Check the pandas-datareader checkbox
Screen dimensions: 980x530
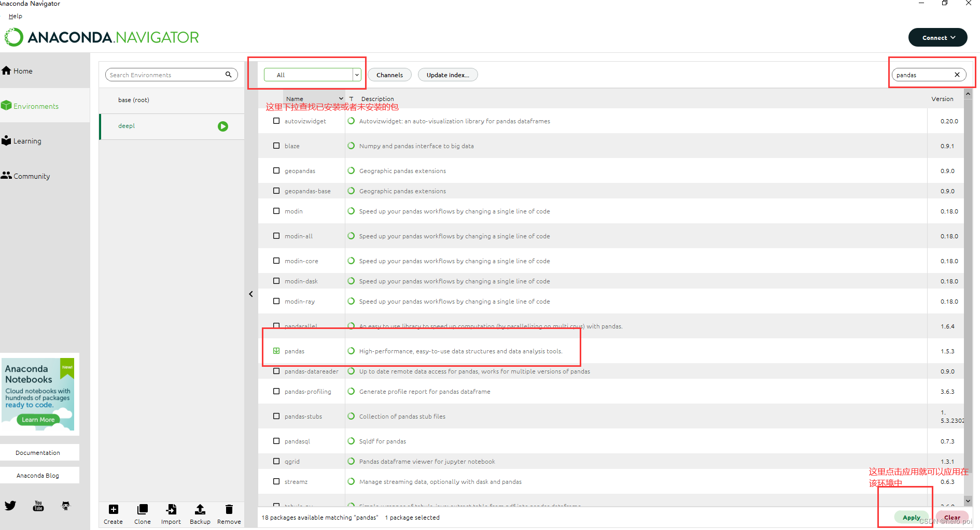pos(276,371)
